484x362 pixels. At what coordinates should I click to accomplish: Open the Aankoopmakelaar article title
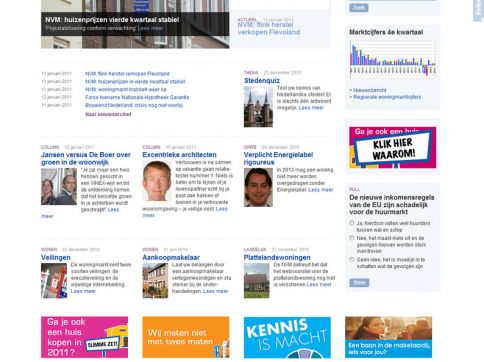[x=171, y=257]
